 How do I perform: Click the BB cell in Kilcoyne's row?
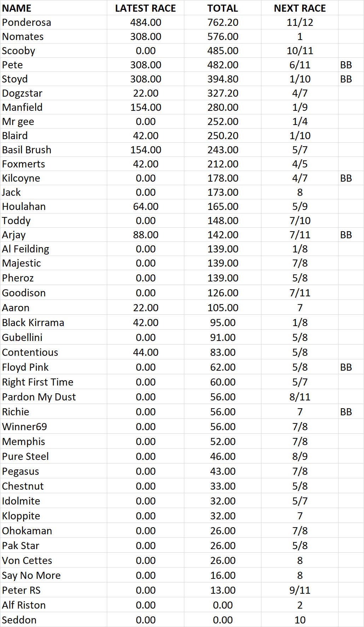[346, 178]
